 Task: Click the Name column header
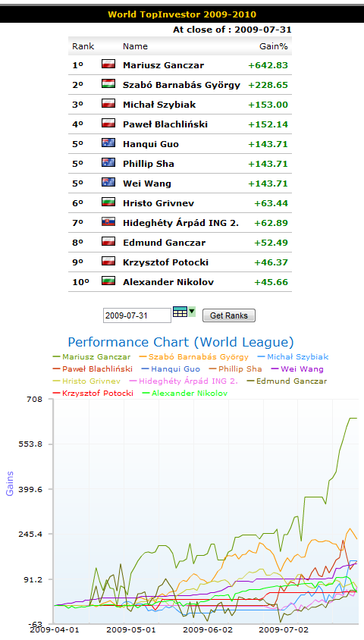pyautogui.click(x=136, y=46)
